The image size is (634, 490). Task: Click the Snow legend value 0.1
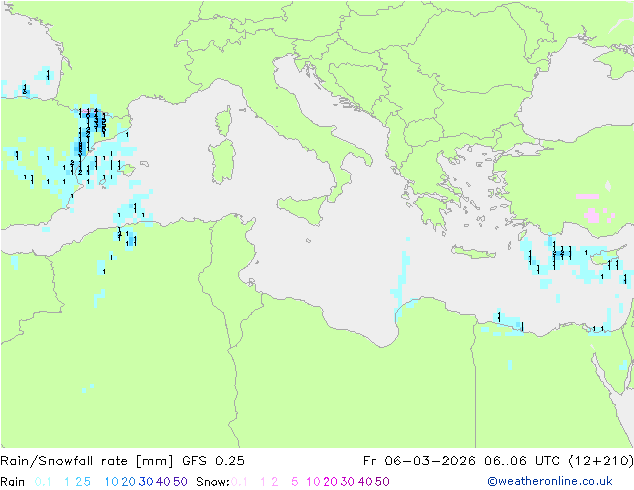(x=239, y=482)
